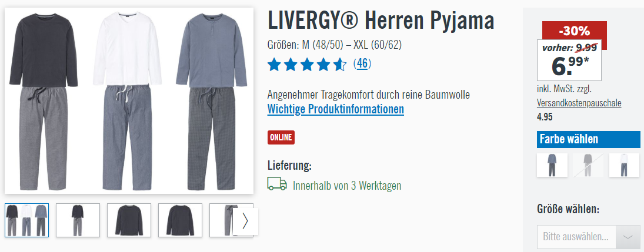Click the -30% discount badge
The height and width of the screenshot is (252, 644).
[574, 31]
